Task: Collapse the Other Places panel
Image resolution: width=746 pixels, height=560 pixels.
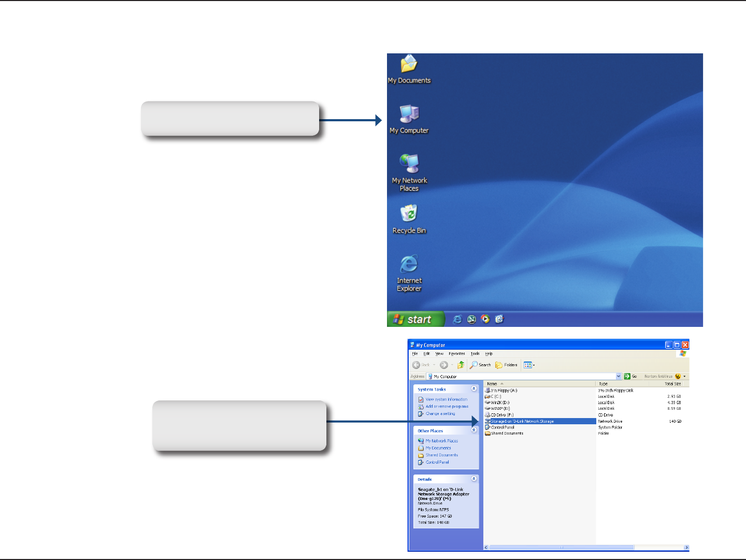Action: (x=474, y=430)
